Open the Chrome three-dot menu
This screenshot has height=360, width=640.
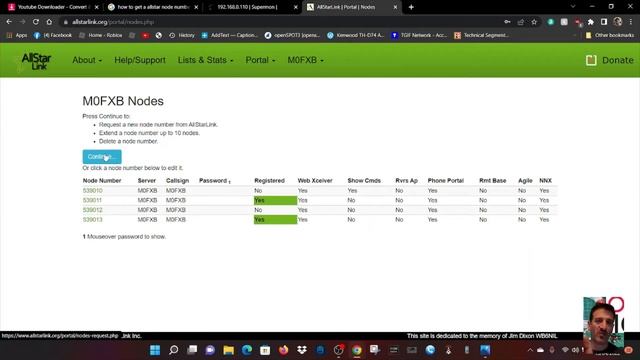[x=631, y=22]
